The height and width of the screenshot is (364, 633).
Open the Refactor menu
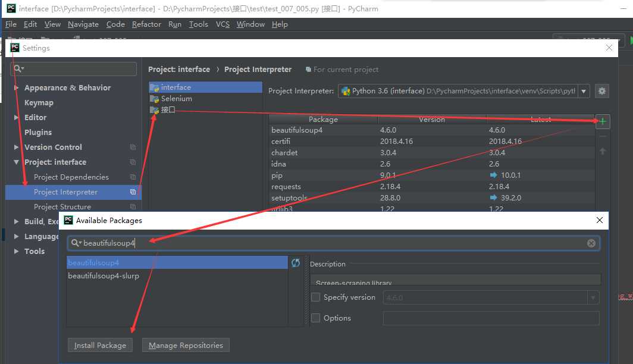point(146,24)
